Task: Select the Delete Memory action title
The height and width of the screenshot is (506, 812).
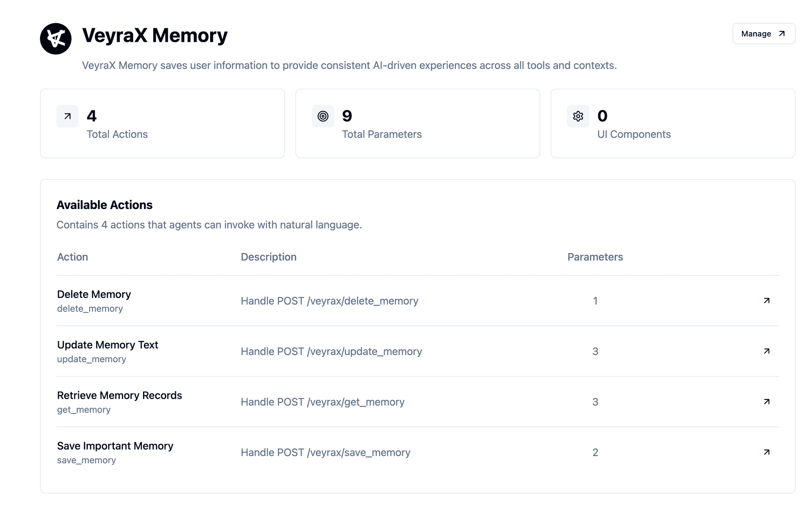Action: click(94, 294)
